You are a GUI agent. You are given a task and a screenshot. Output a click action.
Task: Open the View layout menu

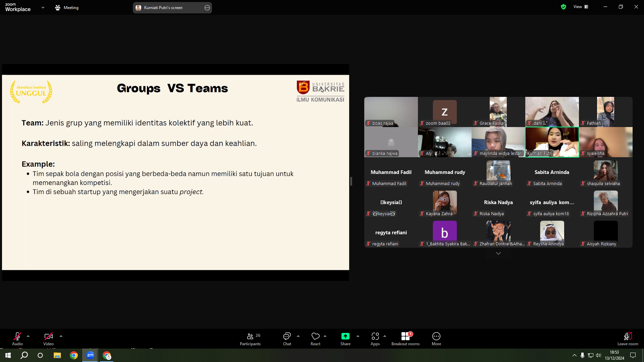click(x=581, y=7)
